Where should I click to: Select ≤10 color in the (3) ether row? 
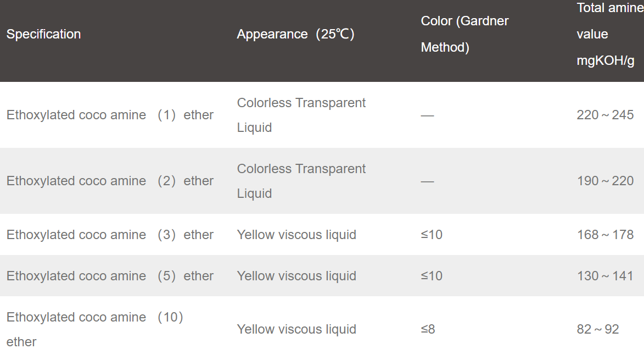[432, 235]
